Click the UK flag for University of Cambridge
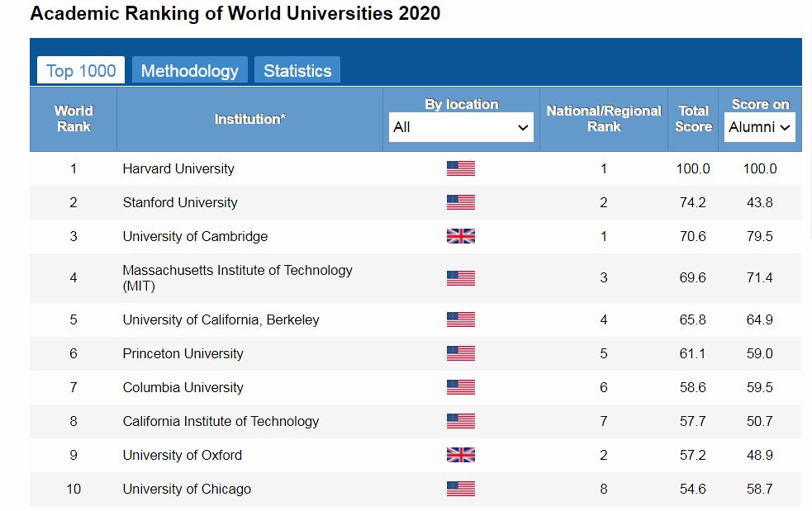812x511 pixels. 461,236
